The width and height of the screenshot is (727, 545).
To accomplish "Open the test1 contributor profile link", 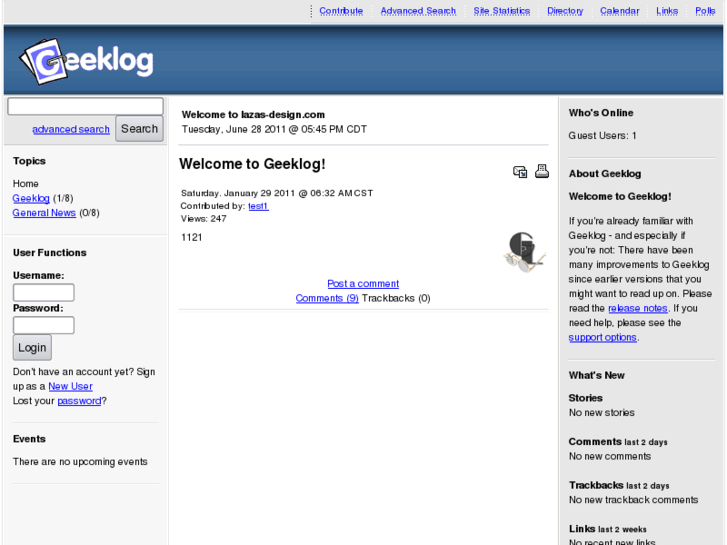I will (x=258, y=206).
